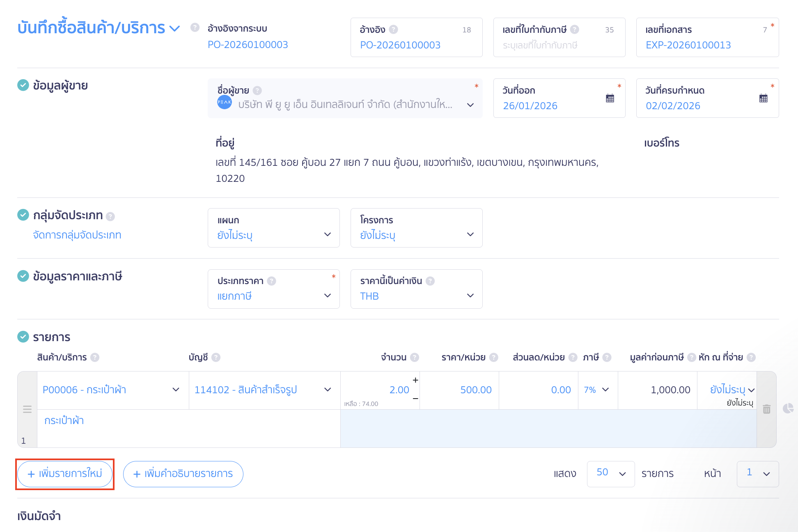This screenshot has height=532, width=798.
Task: Click help icon next to เลขที่ใบกำกับภาษี
Action: [x=575, y=30]
